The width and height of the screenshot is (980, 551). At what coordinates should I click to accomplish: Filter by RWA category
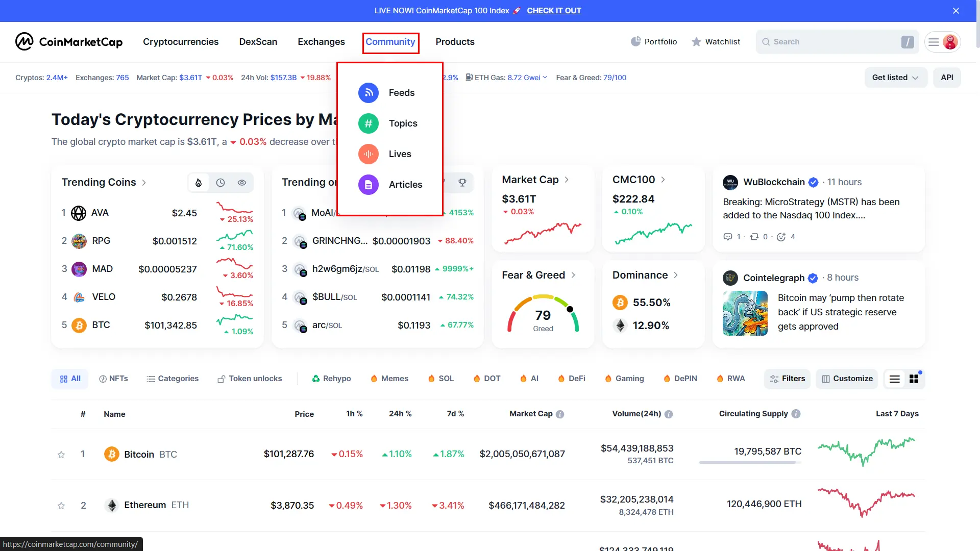click(730, 379)
